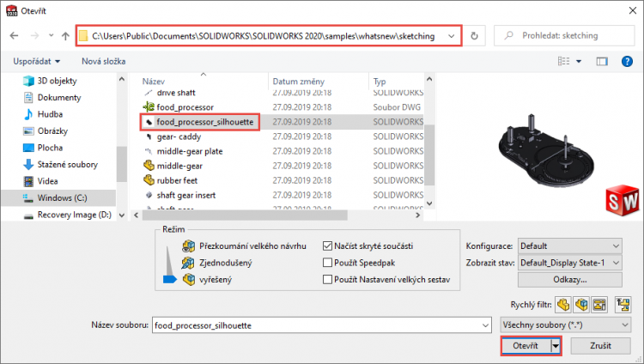Select the food_processor DWG file
The height and width of the screenshot is (364, 644).
tap(185, 107)
